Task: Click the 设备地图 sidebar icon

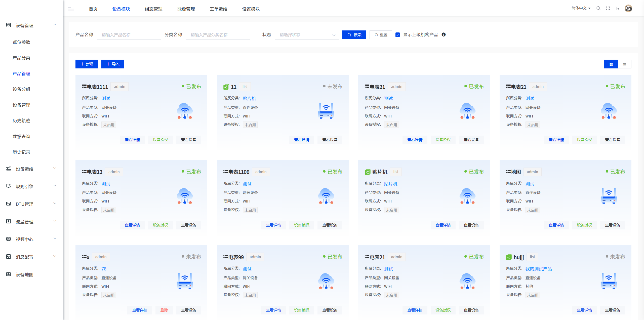Action: pos(9,274)
